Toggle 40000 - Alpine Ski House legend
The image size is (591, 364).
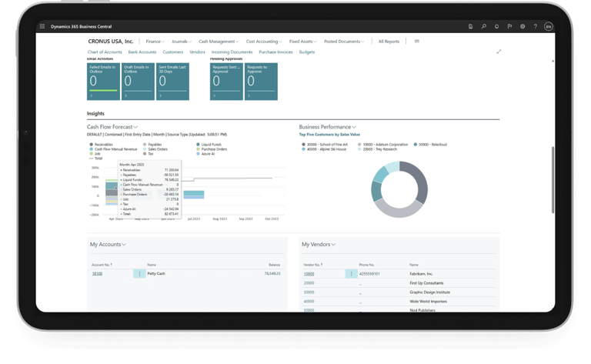pos(324,149)
